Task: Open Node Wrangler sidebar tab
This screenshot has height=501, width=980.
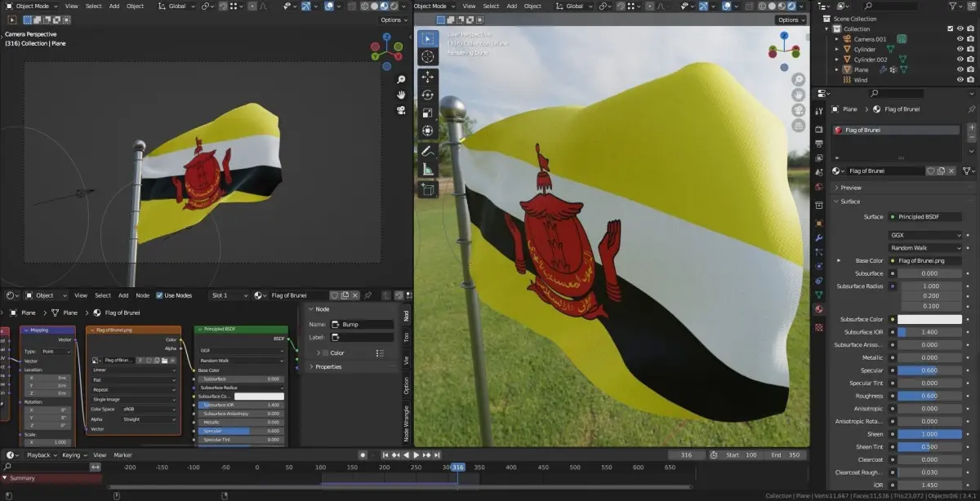Action: 406,423
